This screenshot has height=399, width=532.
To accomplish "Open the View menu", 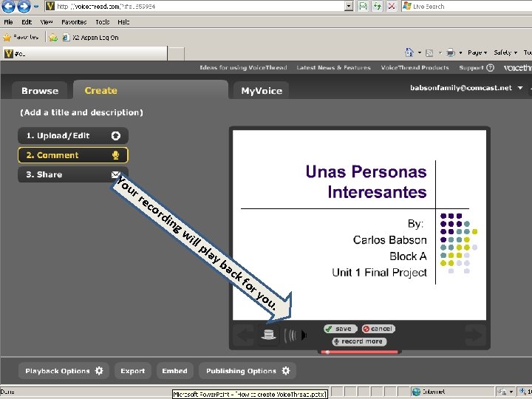I will (47, 22).
